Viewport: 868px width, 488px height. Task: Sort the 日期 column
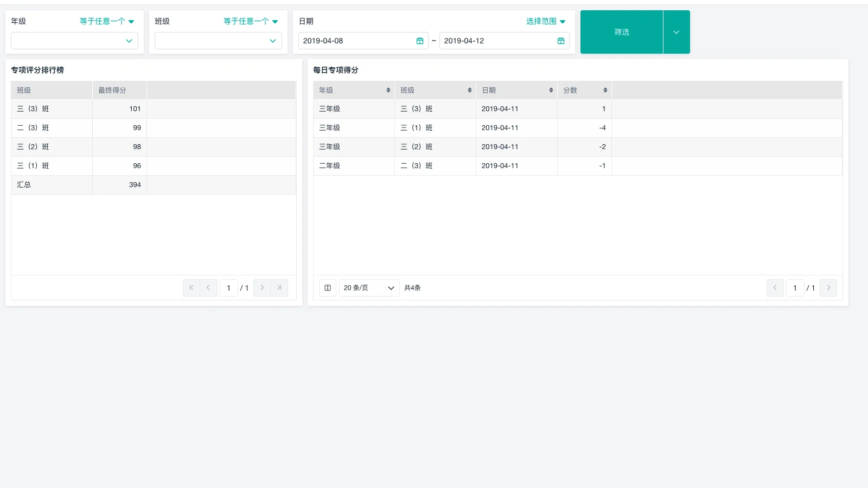click(552, 90)
